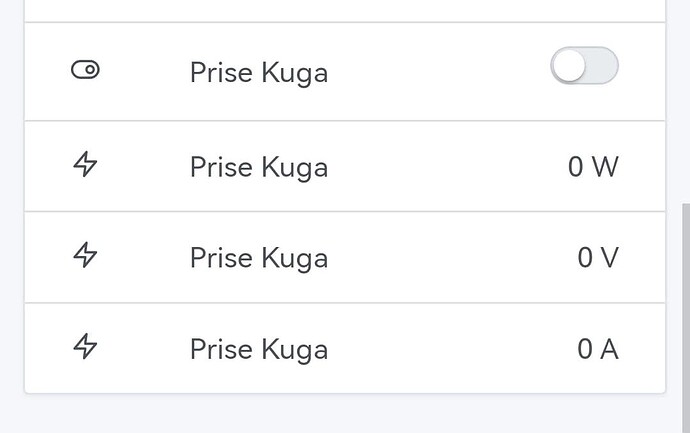
Task: Open the Prise Kuga label in the switch row
Action: [258, 73]
